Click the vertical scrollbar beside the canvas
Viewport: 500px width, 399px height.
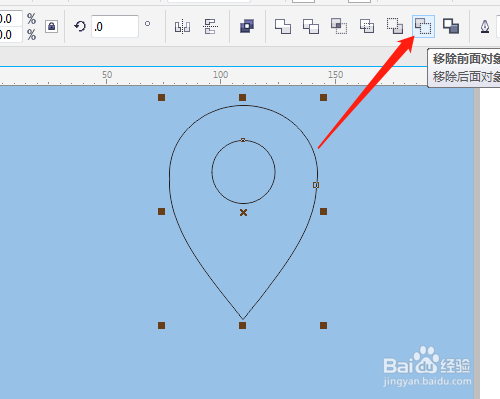(x=476, y=243)
